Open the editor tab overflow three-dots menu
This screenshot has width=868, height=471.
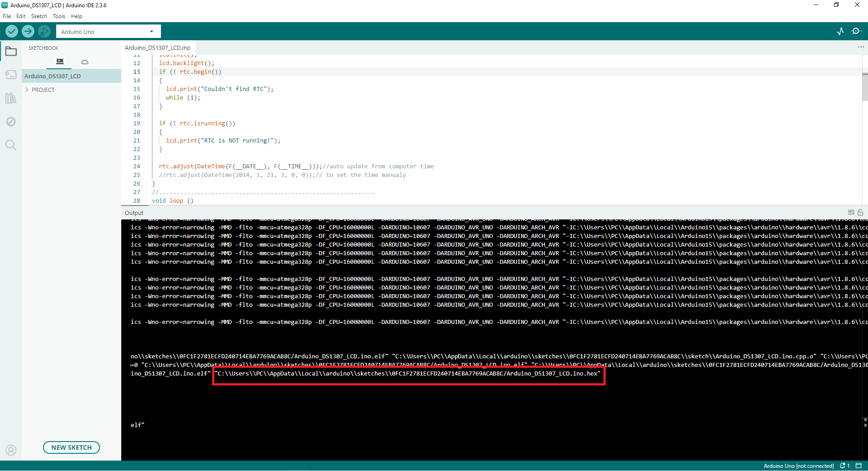click(x=860, y=47)
